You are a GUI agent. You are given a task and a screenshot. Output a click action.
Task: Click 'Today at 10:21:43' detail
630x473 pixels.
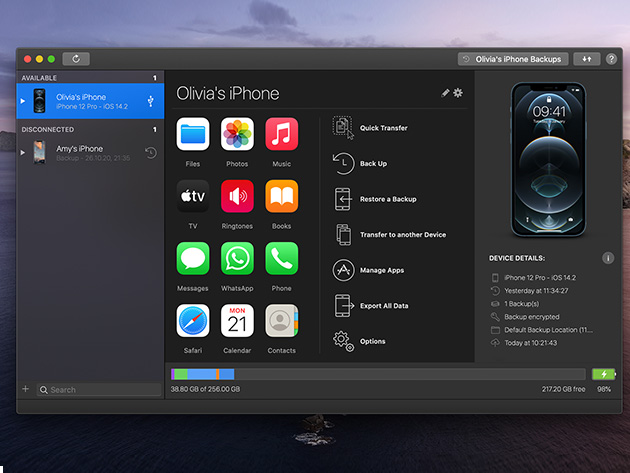click(x=531, y=343)
